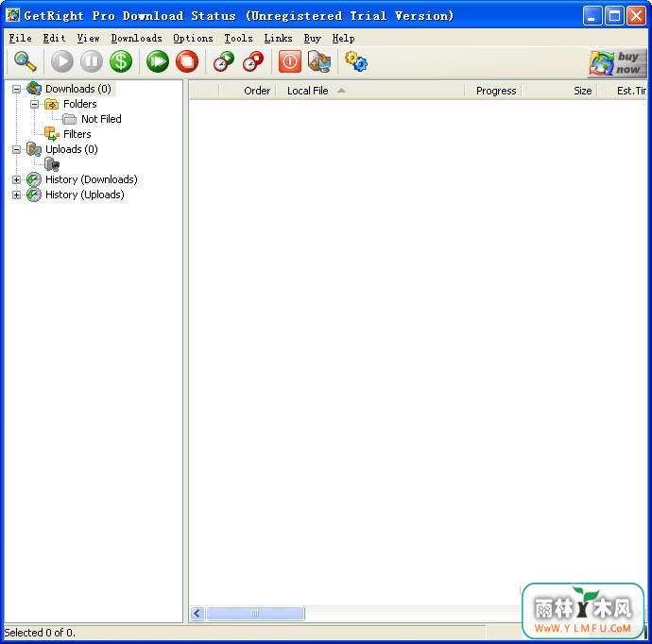Collapse the Folders tree node
Screen dimensions: 652x644
click(x=35, y=104)
